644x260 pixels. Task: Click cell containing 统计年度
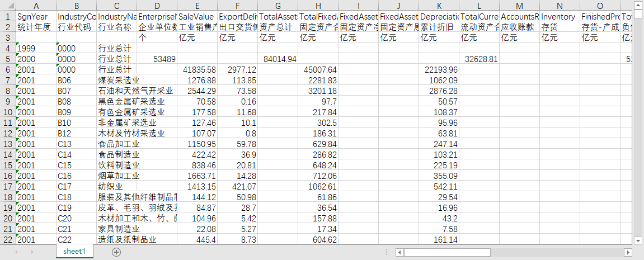(36, 27)
